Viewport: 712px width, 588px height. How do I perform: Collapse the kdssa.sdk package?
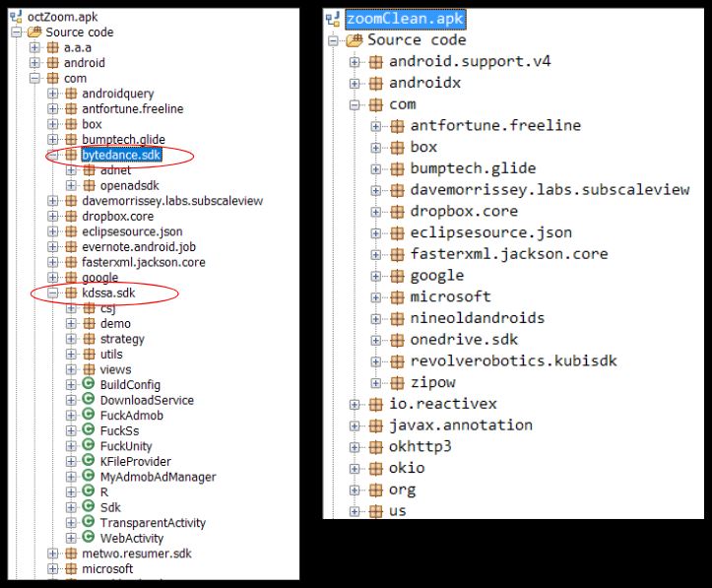(x=53, y=293)
